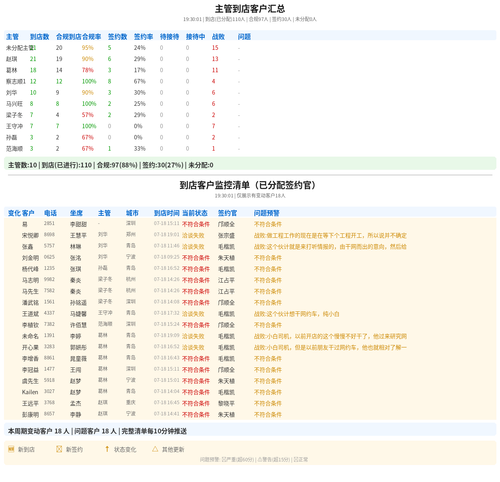Click the 战败 column header
The width and height of the screenshot is (500, 482).
pyautogui.click(x=218, y=37)
